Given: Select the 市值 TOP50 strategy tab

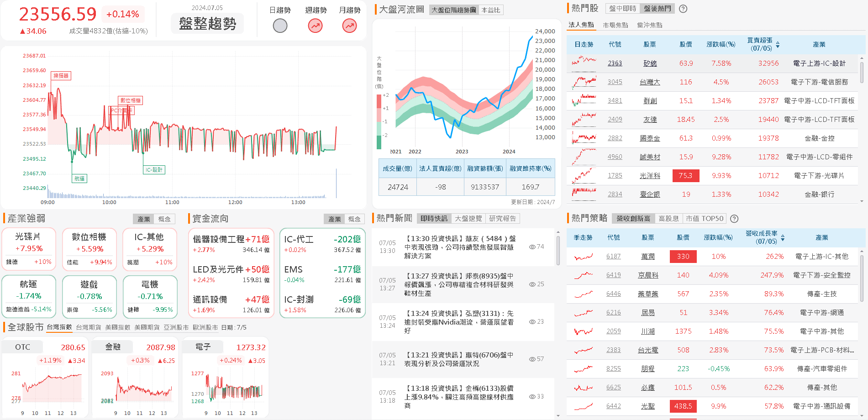Looking at the screenshot, I should coord(705,219).
